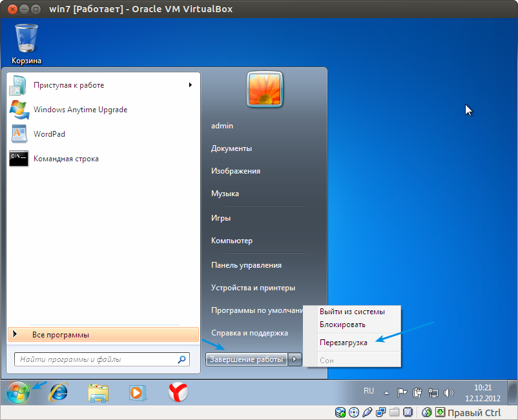Click the admin user picture thumbnail
The height and width of the screenshot is (420, 518).
(265, 89)
